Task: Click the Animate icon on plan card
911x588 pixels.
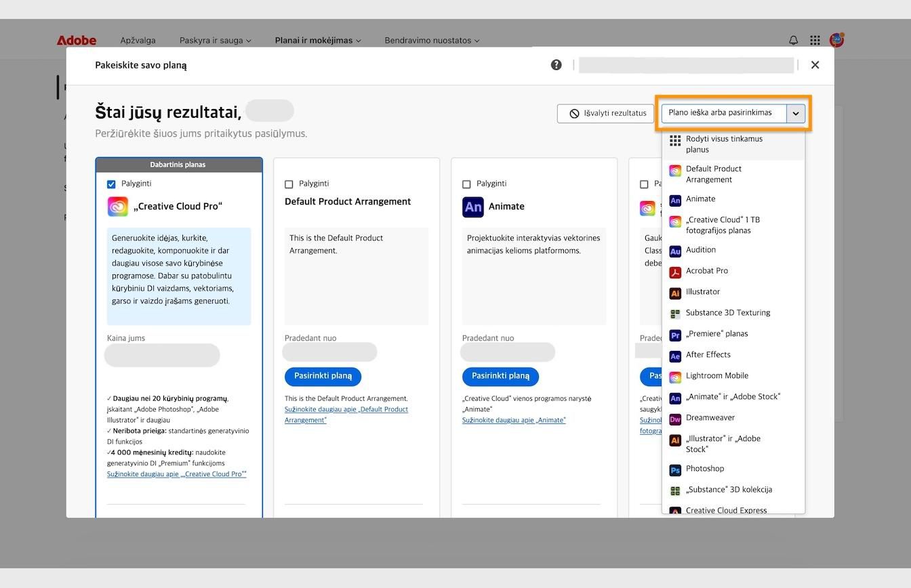Action: point(473,207)
